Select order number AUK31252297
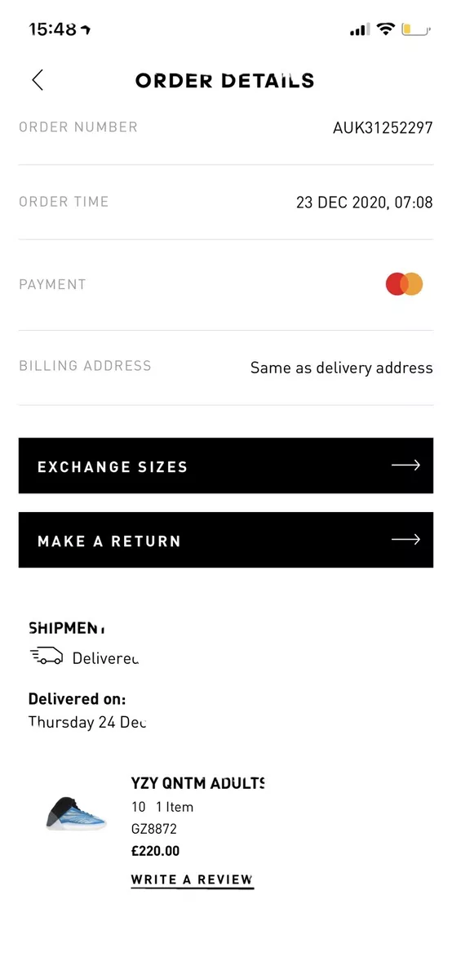The width and height of the screenshot is (452, 980). [383, 127]
